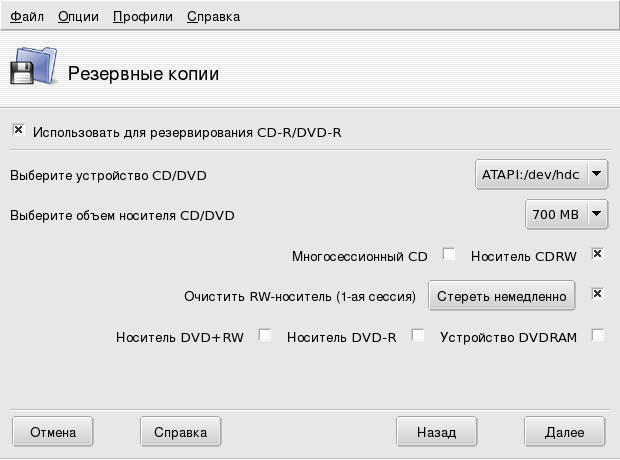
Task: Go back with the Назад button
Action: pyautogui.click(x=436, y=432)
